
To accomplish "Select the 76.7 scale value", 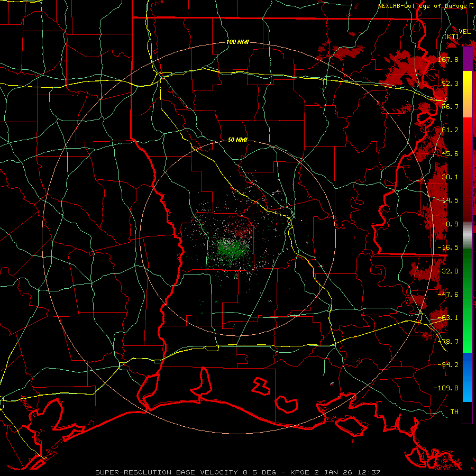I will click(450, 106).
